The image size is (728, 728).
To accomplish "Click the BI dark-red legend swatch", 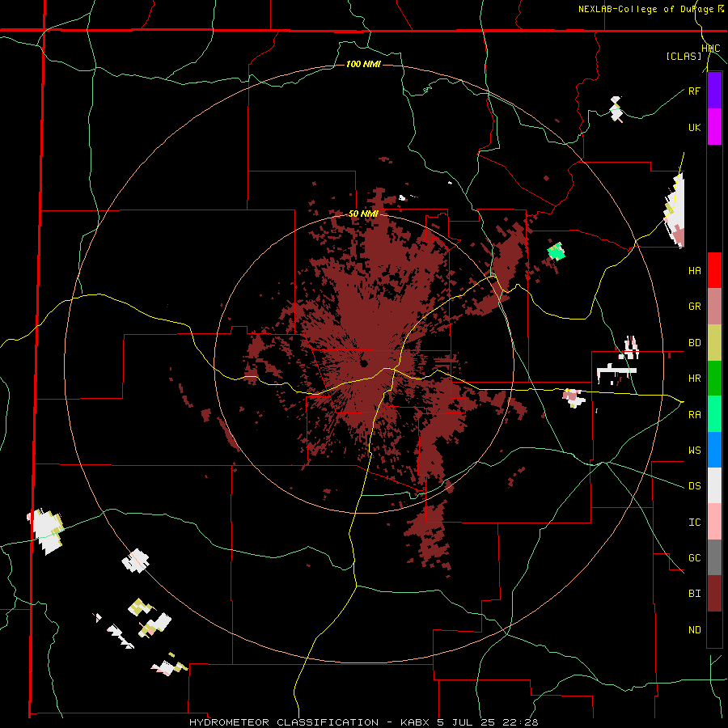I will click(x=714, y=594).
